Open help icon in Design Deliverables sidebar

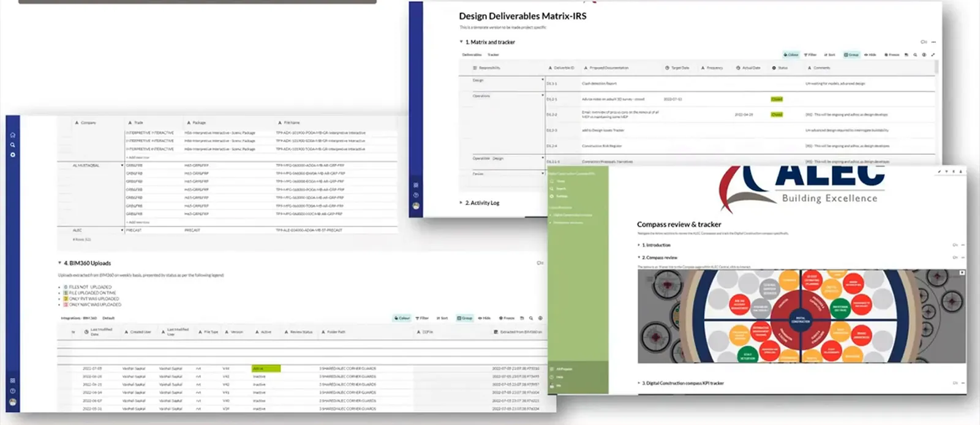416,195
